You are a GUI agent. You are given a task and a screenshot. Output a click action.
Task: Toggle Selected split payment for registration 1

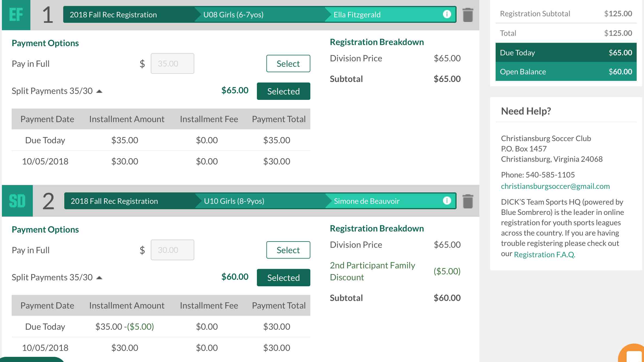point(283,91)
